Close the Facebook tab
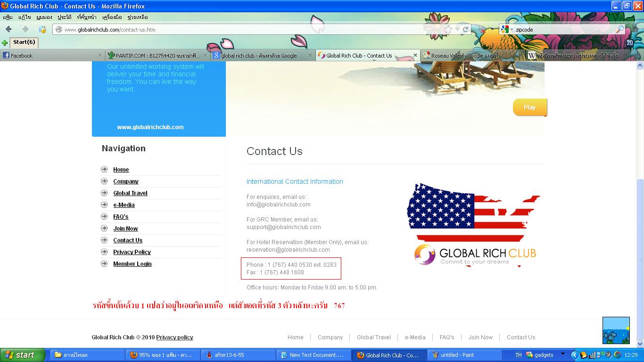The image size is (644, 362). (99, 55)
